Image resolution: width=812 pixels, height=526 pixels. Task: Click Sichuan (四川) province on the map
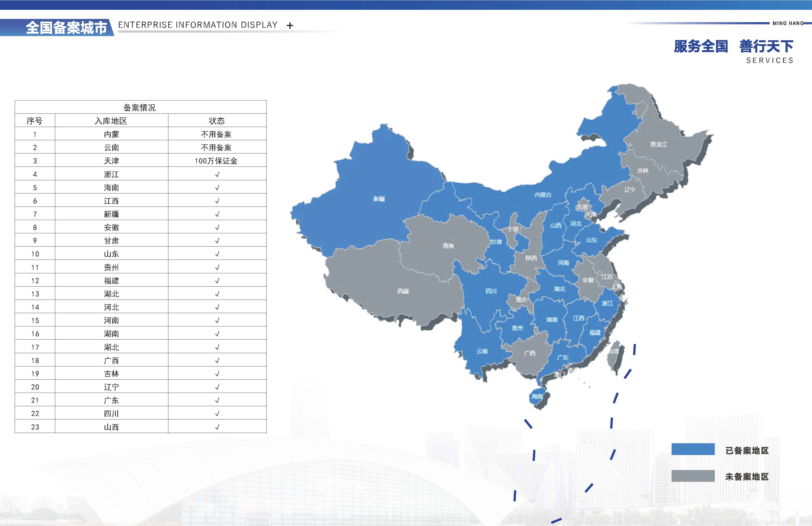tap(491, 291)
